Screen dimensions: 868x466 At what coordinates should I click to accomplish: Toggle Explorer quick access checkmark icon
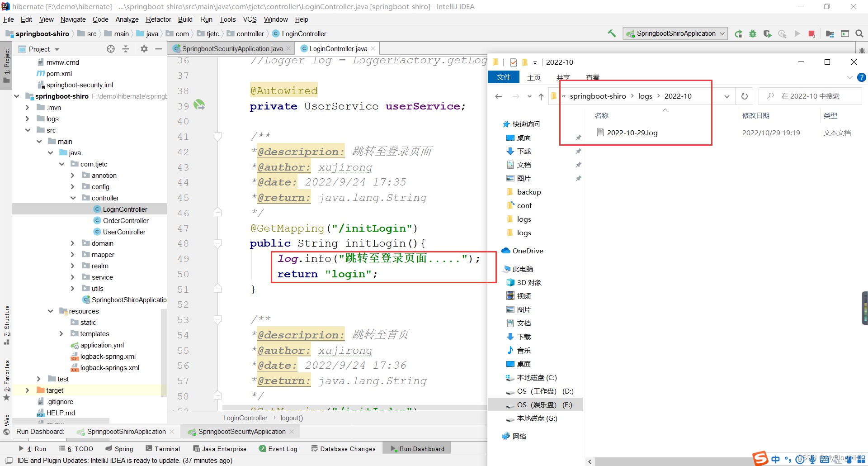click(514, 62)
